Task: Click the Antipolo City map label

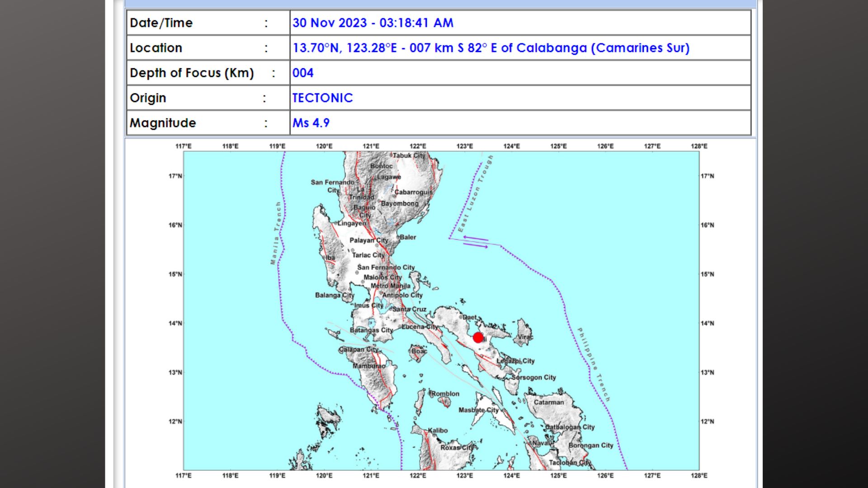Action: click(402, 296)
